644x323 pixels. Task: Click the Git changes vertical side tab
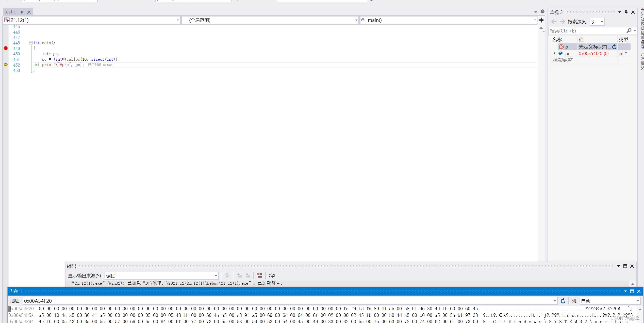(x=642, y=61)
